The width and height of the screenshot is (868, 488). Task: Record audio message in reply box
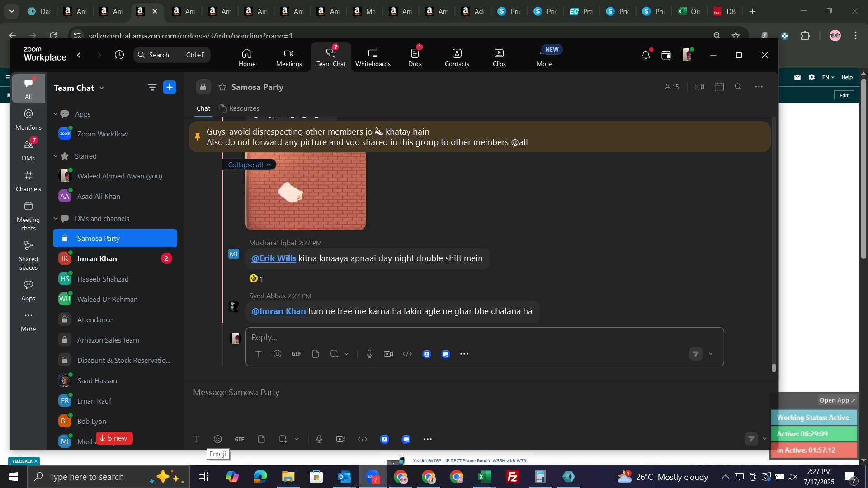(369, 354)
